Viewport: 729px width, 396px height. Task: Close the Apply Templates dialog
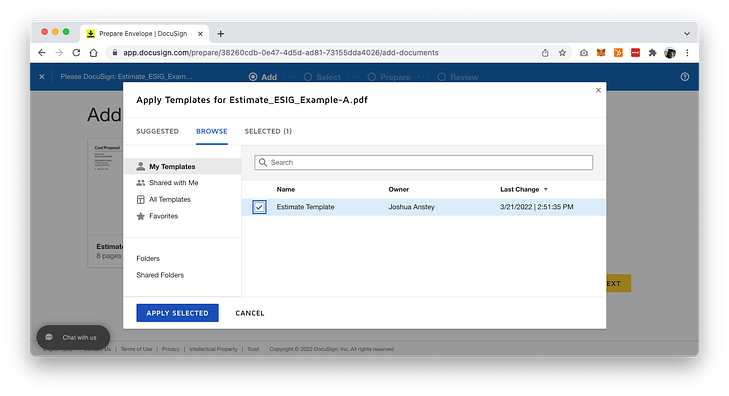coord(598,90)
